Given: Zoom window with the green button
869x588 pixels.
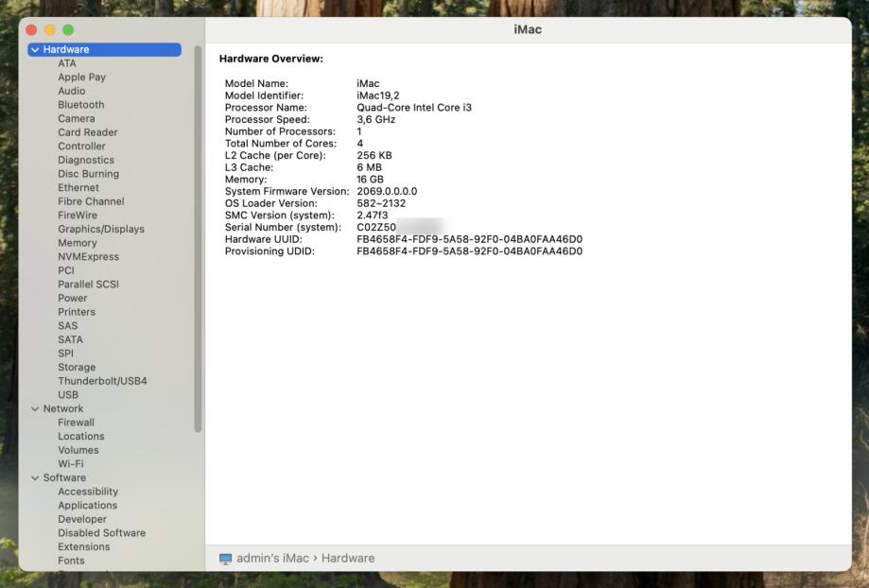Looking at the screenshot, I should [x=68, y=30].
